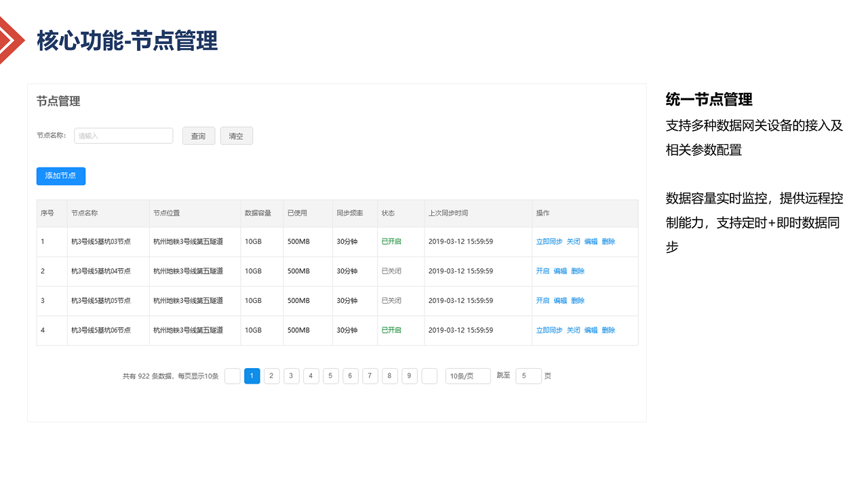
Task: Click 开启 for 杭3号线5基坑04节点
Action: click(543, 271)
